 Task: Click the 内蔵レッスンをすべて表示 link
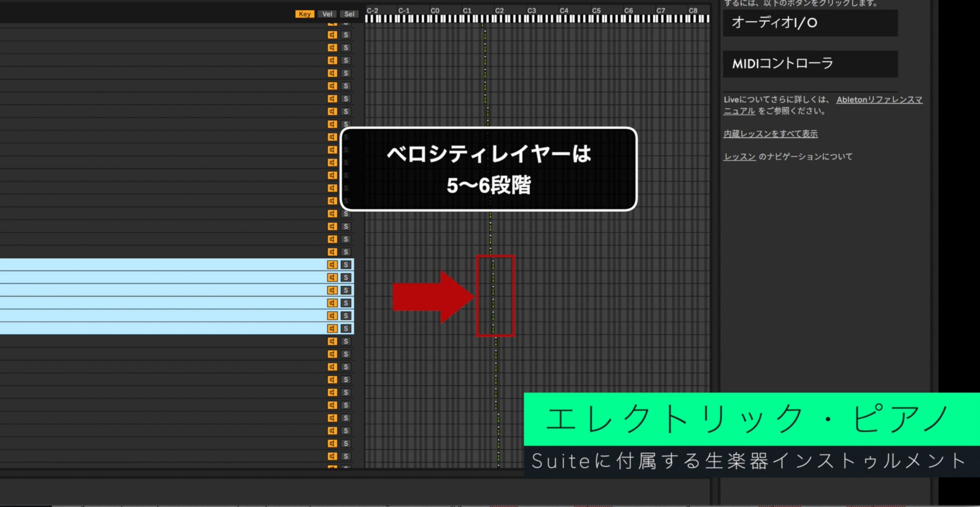(770, 134)
